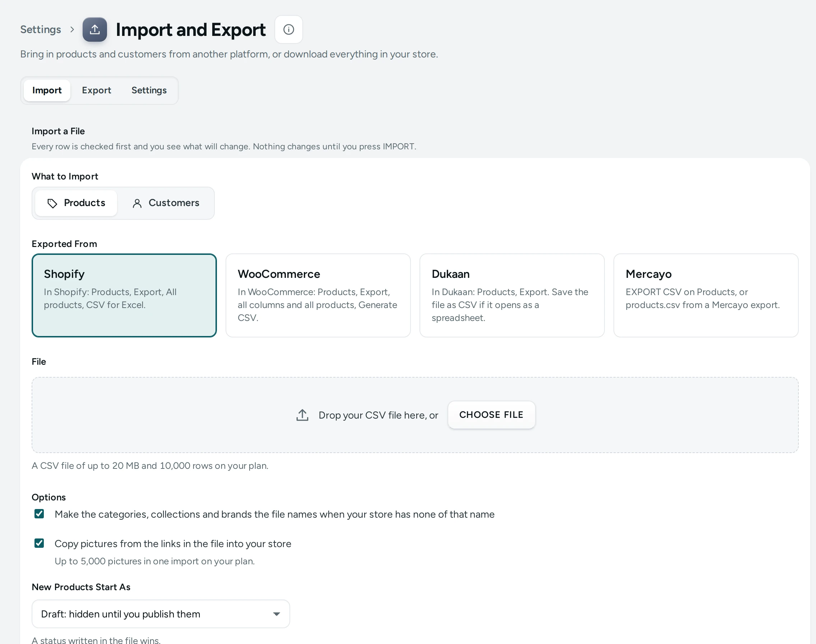Click the 'Import a File' heading
Screen dimensions: 816x644
(58, 131)
